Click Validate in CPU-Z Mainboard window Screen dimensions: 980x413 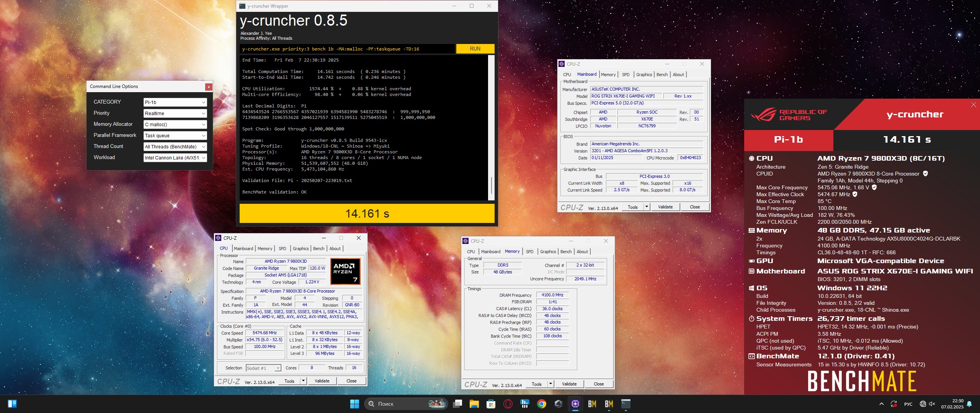click(x=665, y=207)
